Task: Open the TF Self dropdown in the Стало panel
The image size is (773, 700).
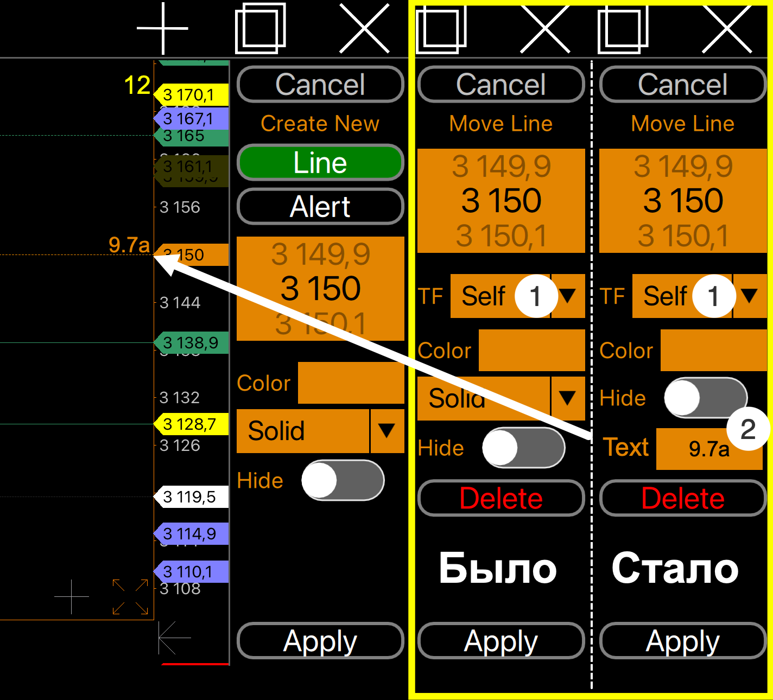Action: 699,296
